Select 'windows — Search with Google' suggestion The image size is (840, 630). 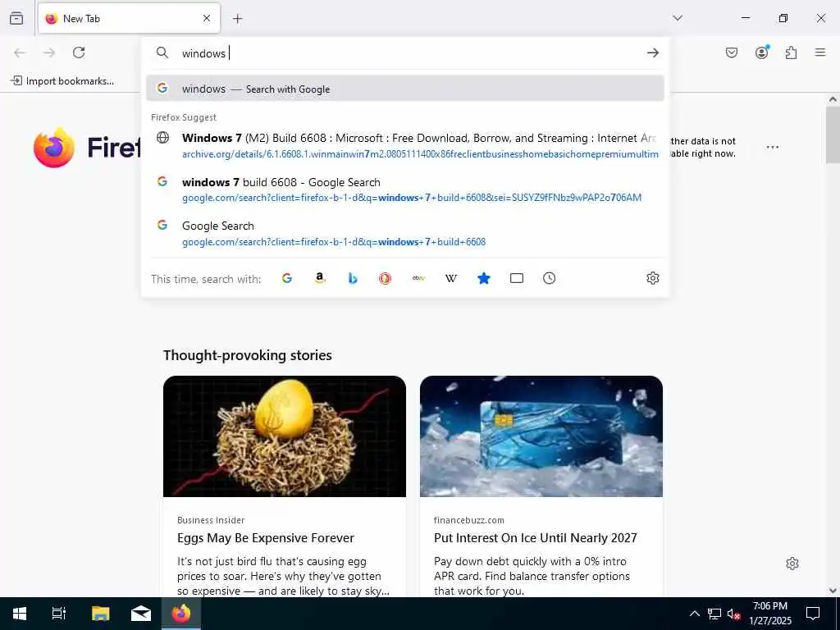pos(405,89)
